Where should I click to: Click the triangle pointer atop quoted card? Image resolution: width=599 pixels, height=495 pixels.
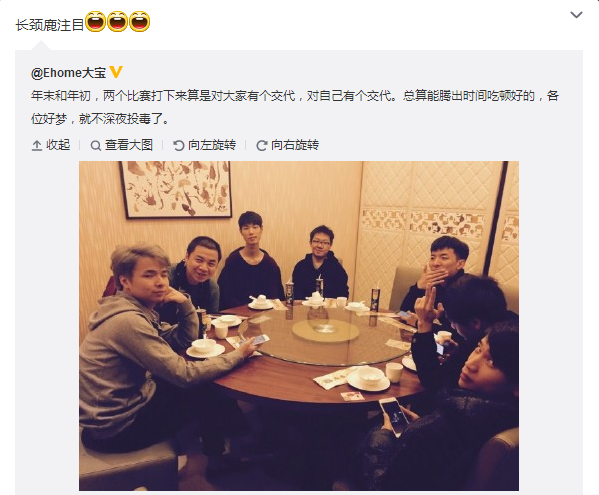(x=40, y=46)
